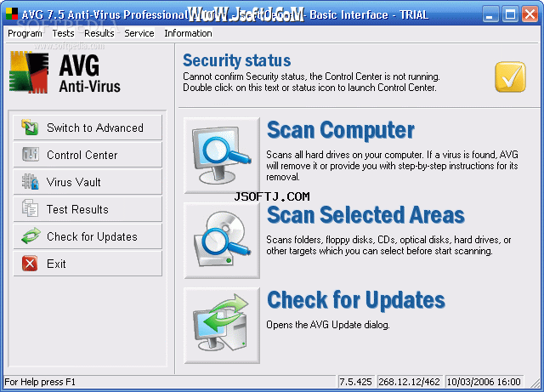Minimize the AVG window

490,14
